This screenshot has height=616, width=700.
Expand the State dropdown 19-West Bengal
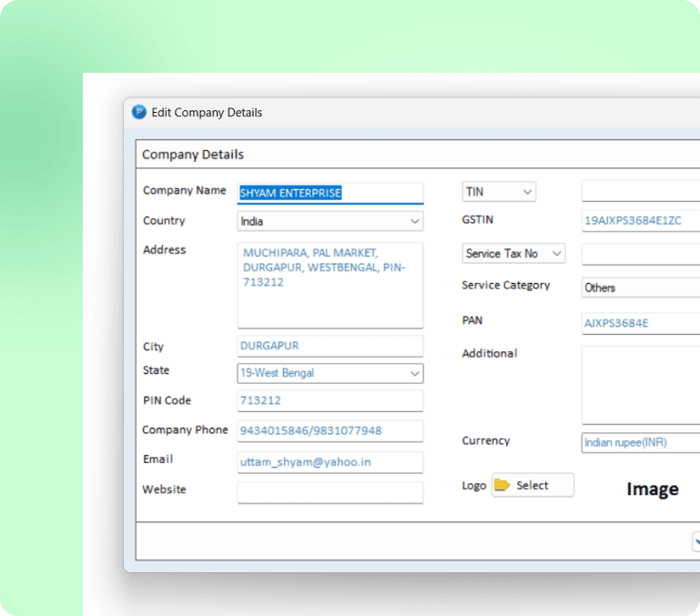[x=330, y=373]
